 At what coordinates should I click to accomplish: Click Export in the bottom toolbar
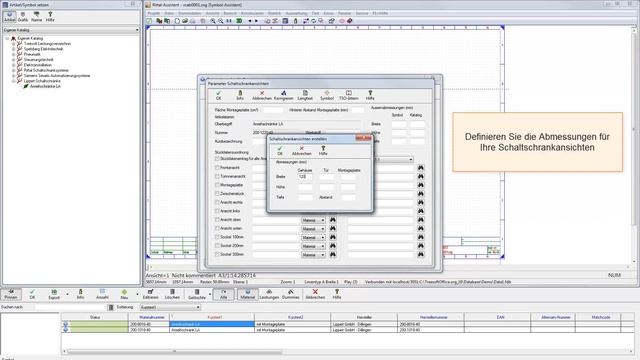(54, 294)
